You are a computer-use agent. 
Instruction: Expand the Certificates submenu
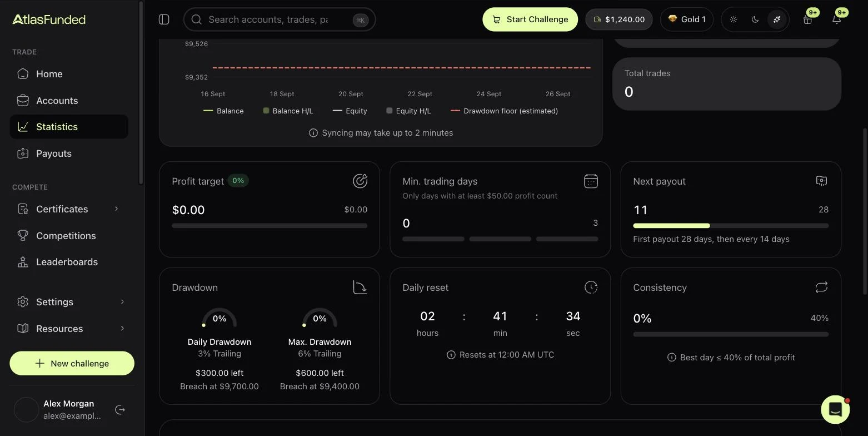tap(116, 209)
